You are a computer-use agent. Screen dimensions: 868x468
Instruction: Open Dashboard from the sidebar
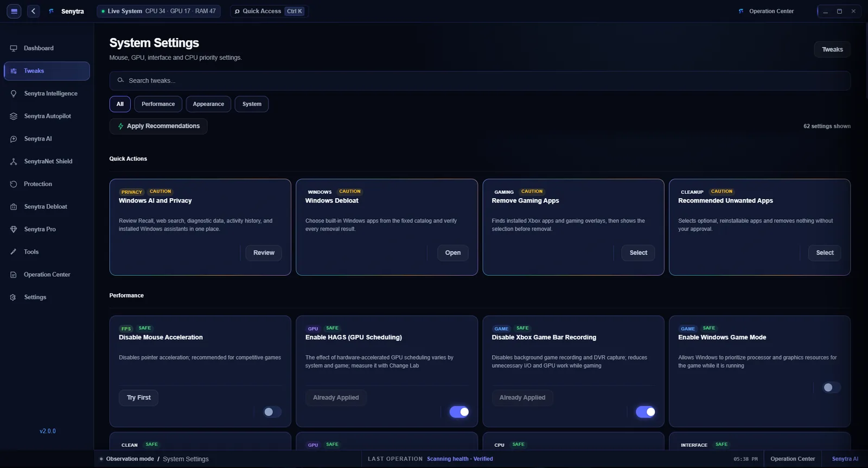(x=47, y=48)
